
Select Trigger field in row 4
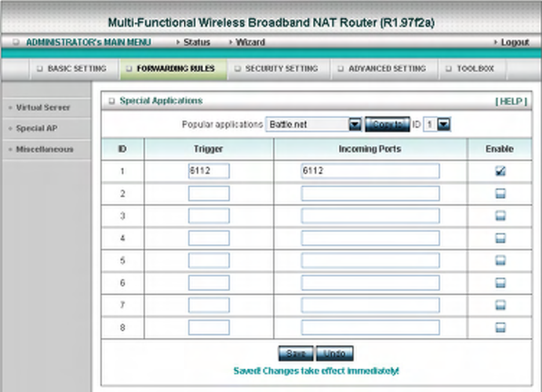coord(209,238)
